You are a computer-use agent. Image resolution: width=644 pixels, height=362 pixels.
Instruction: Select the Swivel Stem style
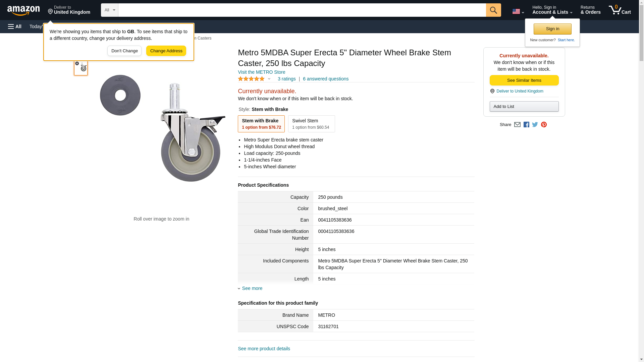pos(312,124)
